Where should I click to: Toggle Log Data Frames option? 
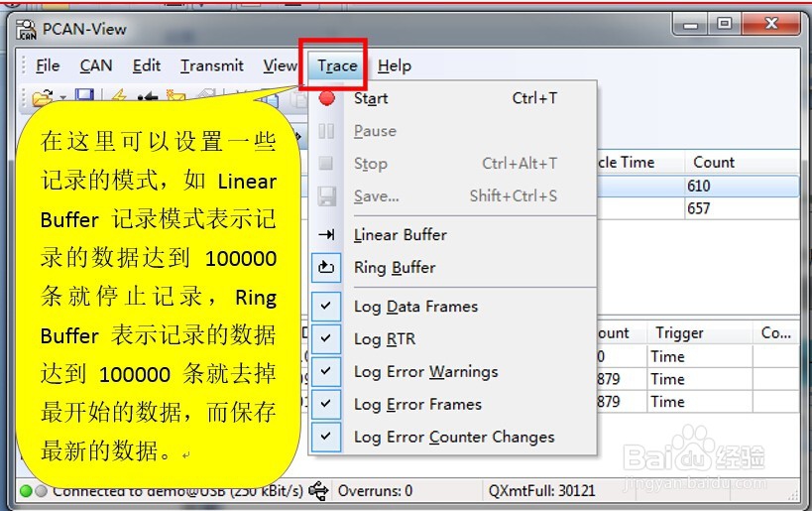click(x=453, y=307)
